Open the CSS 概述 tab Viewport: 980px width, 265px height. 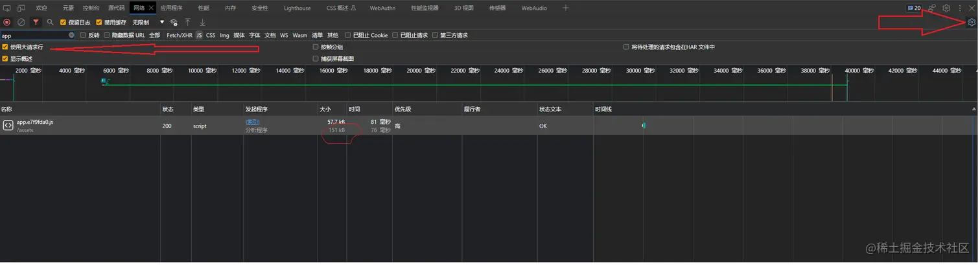click(341, 8)
